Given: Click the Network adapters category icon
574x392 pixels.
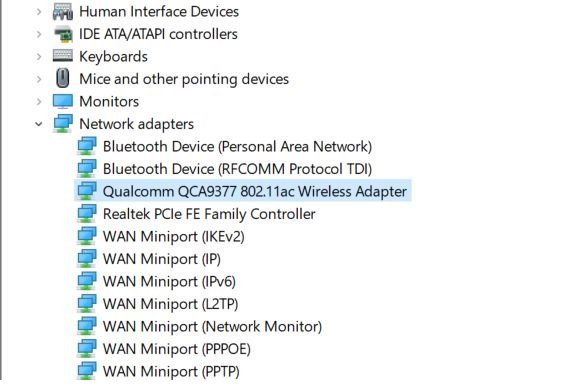Looking at the screenshot, I should 63,123.
